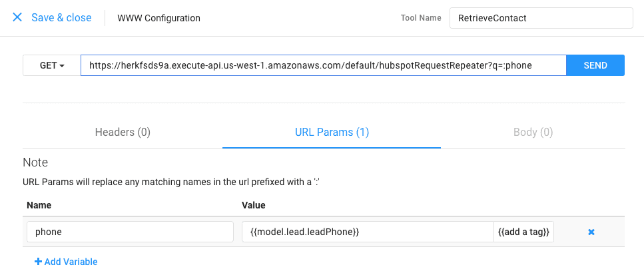The image size is (644, 277).
Task: Click the WWW Configuration title label
Action: pos(159,18)
